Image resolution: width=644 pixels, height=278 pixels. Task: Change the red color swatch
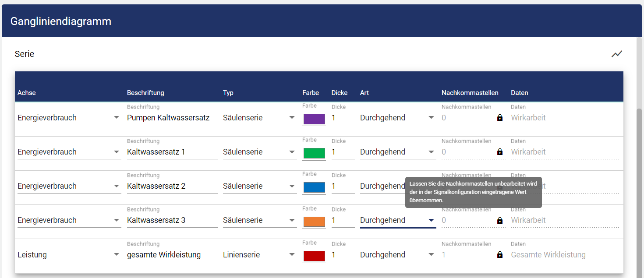(314, 256)
